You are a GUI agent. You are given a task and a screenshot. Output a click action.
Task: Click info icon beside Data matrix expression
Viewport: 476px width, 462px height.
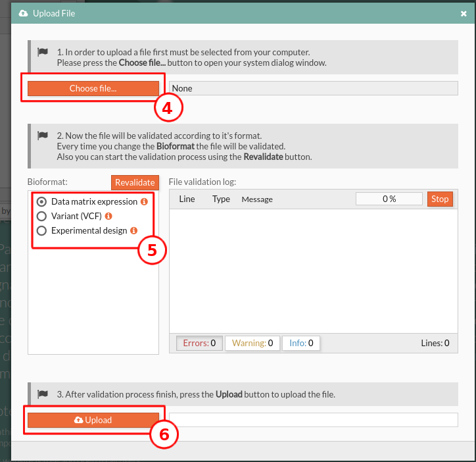(144, 202)
